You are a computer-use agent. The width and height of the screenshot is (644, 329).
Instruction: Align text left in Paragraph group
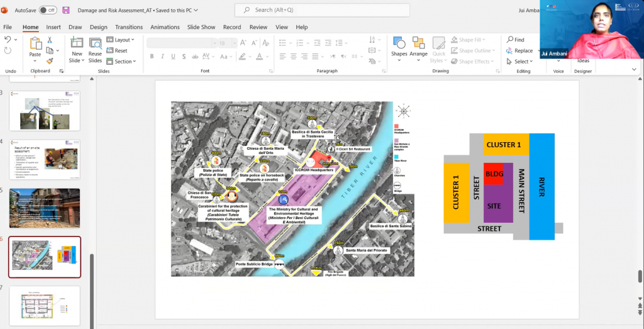coord(282,56)
